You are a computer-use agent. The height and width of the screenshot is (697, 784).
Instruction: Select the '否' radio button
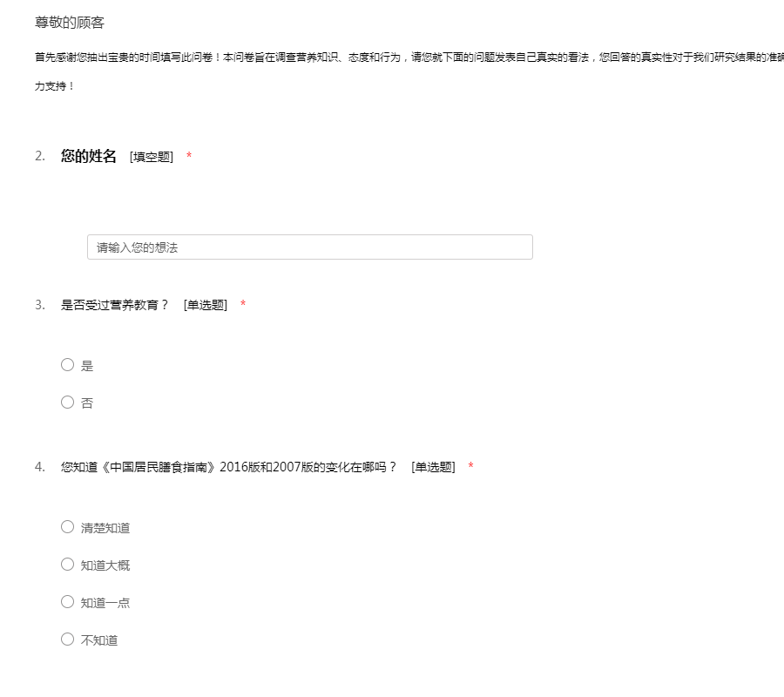[x=67, y=403]
